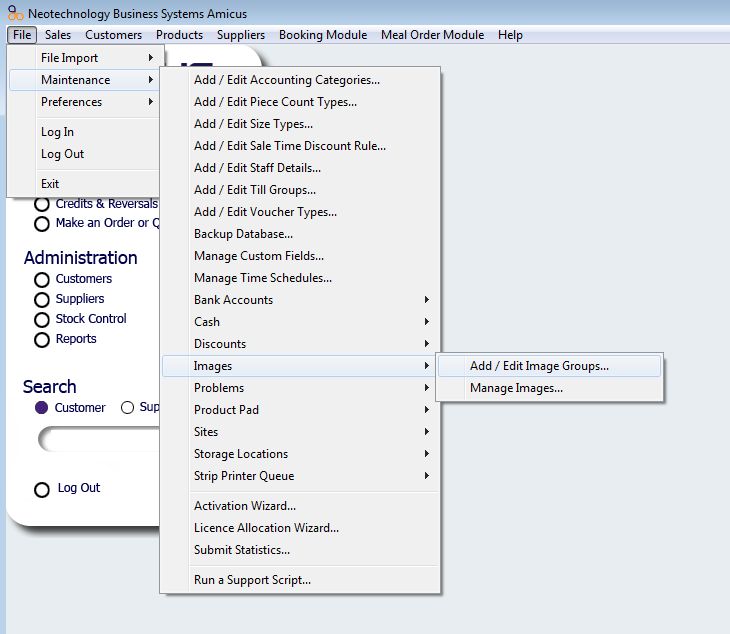Select Add / Edit Size Types
The width and height of the screenshot is (730, 634).
tap(300, 124)
